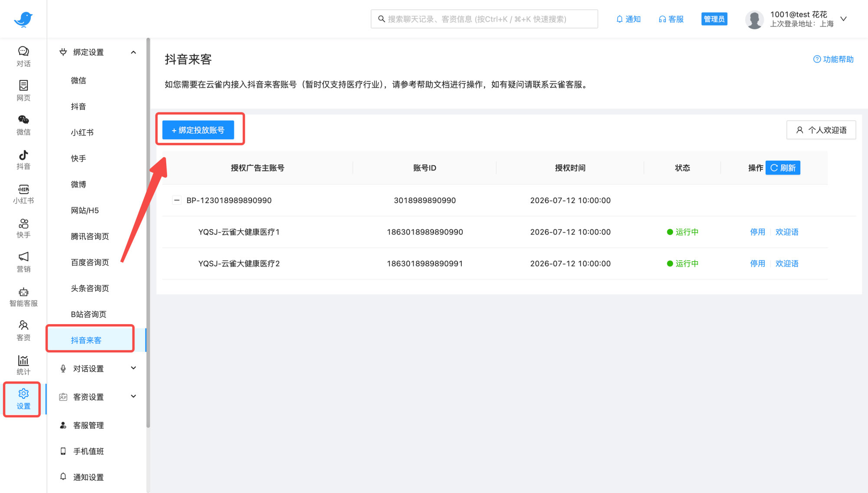Open the 智能客服 robot sidebar icon
This screenshot has width=868, height=493.
coord(23,297)
